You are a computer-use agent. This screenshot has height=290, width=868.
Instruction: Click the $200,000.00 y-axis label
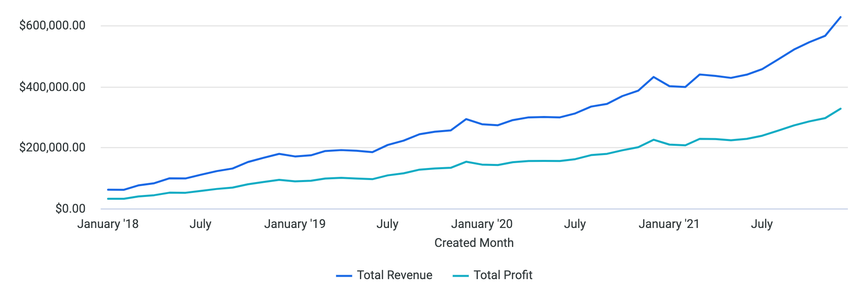(52, 147)
